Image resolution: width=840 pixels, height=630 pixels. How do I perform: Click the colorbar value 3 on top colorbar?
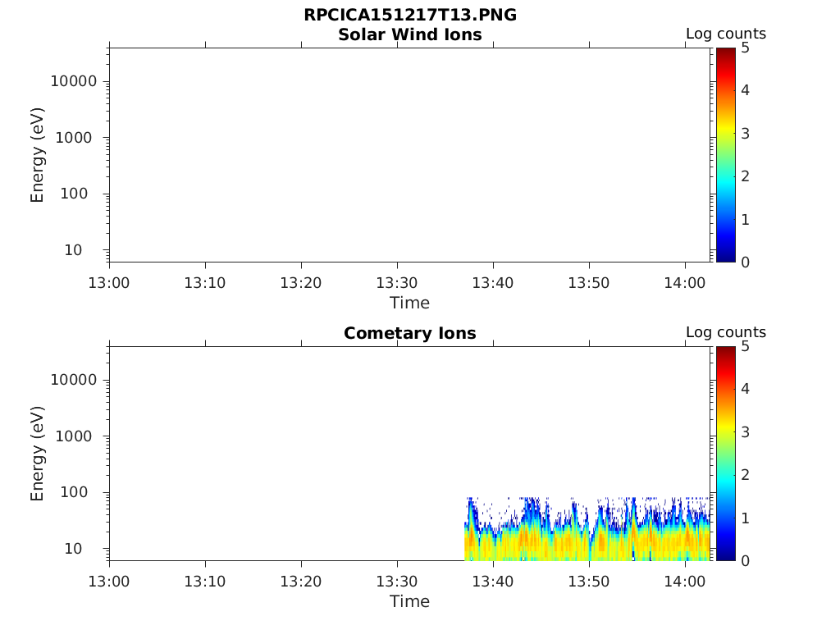(745, 134)
